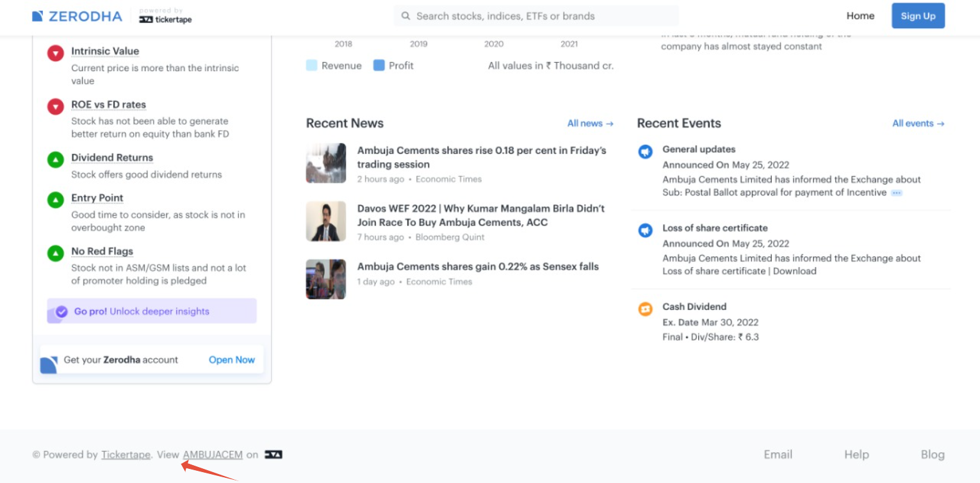This screenshot has height=483, width=980.
Task: Click the Zerodha account banner logo icon
Action: tap(49, 364)
